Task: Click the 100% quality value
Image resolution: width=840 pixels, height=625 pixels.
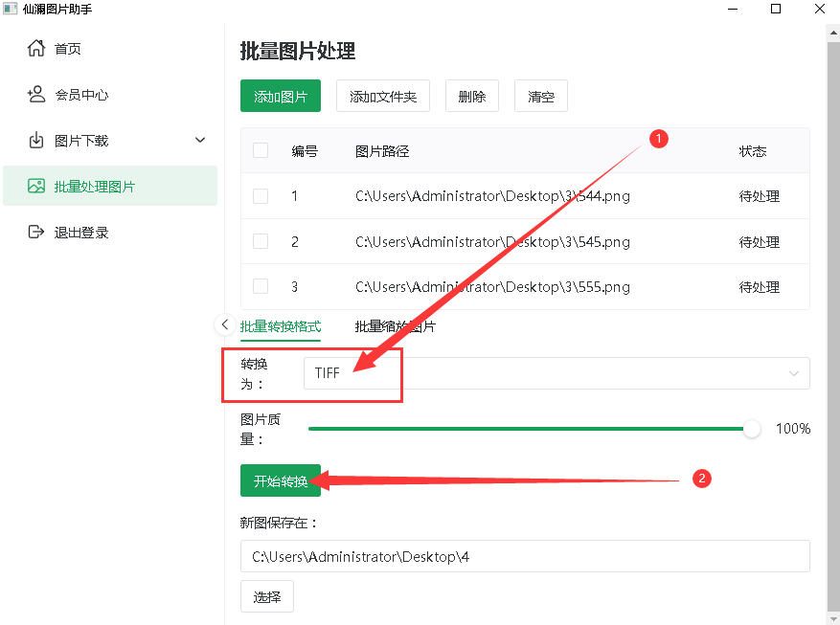Action: 793,428
